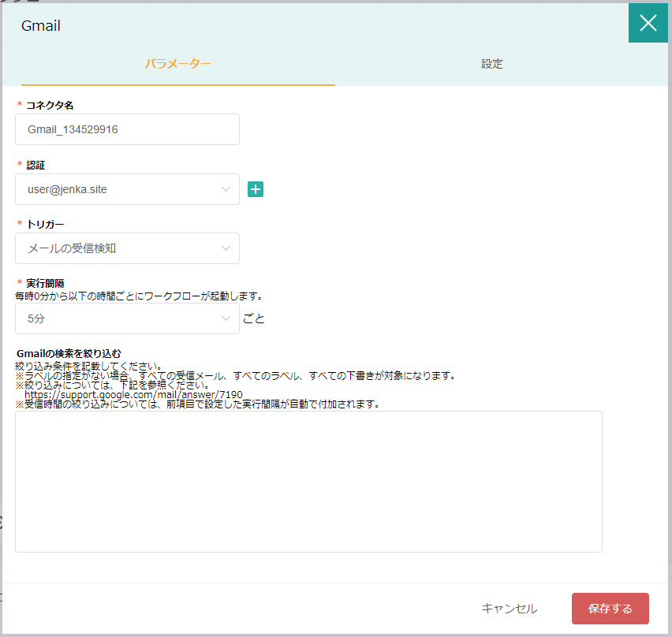Focus the Gmail search filter text area

(308, 482)
